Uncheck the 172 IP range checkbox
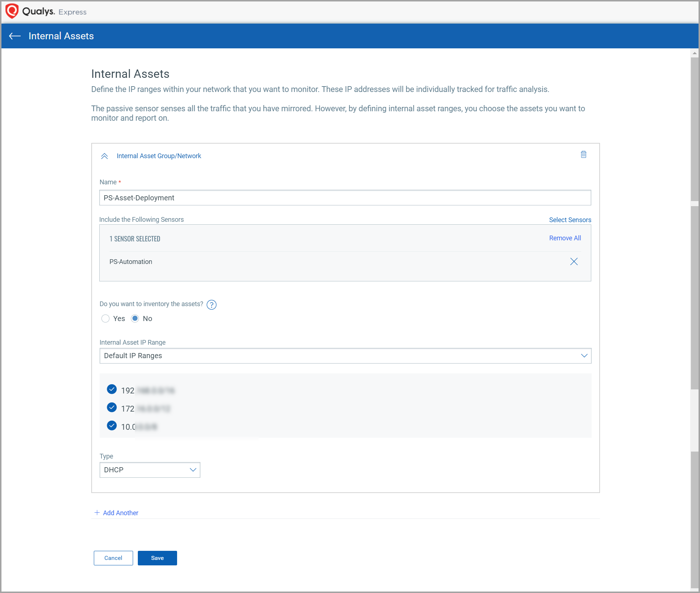The height and width of the screenshot is (593, 700). [112, 408]
